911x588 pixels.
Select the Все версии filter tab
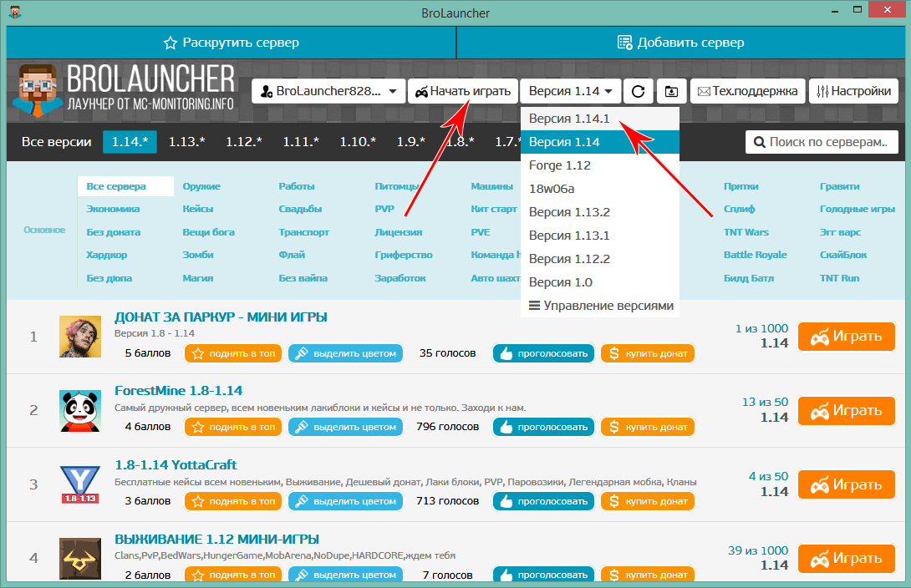[56, 142]
